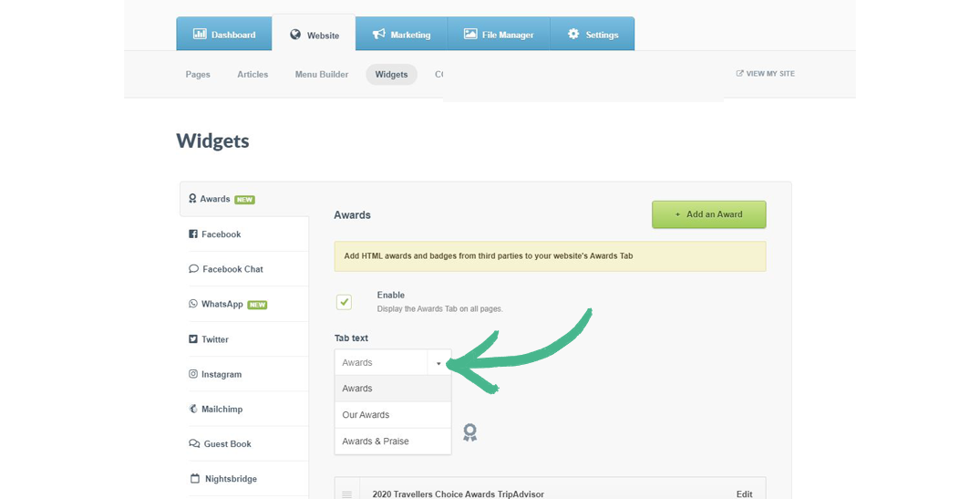
Task: Go to the Menu Builder section
Action: coord(321,75)
